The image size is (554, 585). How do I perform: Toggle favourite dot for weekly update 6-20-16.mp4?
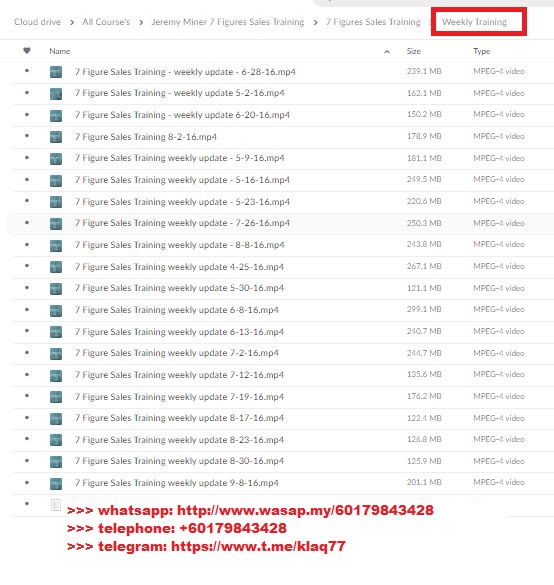pos(27,114)
